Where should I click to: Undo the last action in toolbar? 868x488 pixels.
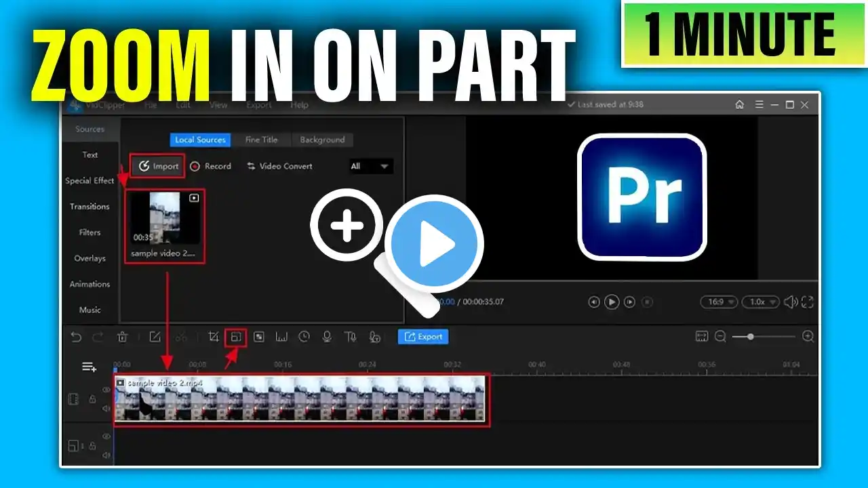[76, 337]
